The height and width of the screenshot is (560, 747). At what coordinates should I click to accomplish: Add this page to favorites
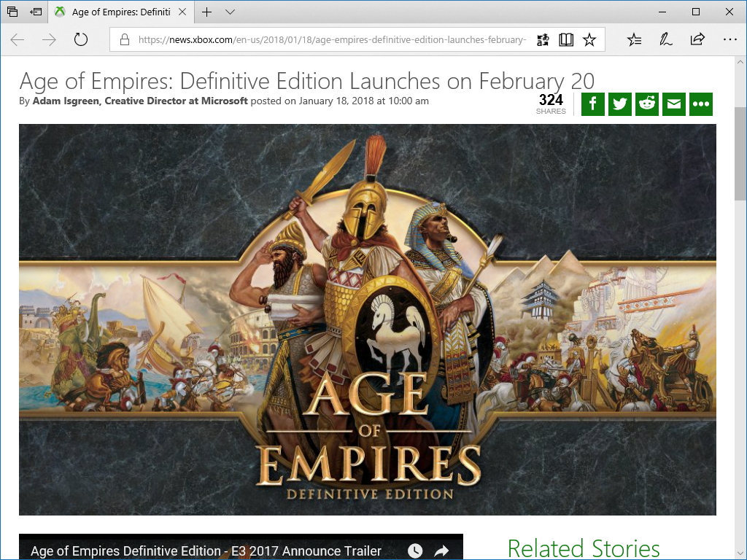tap(589, 39)
